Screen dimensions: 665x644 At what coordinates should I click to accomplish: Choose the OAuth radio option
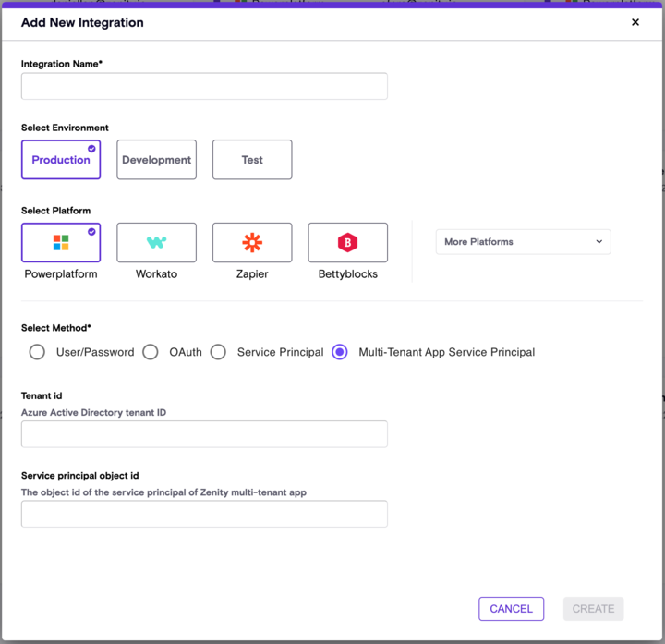click(151, 352)
